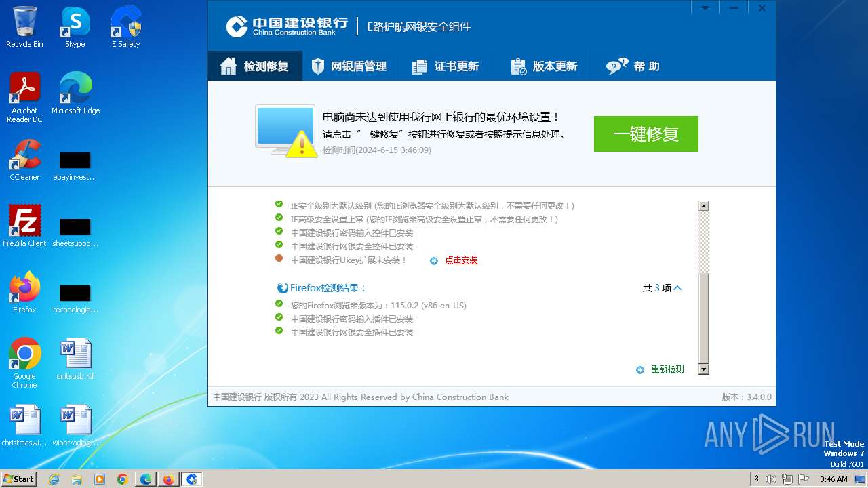Show hidden system tray icons

[x=756, y=479]
